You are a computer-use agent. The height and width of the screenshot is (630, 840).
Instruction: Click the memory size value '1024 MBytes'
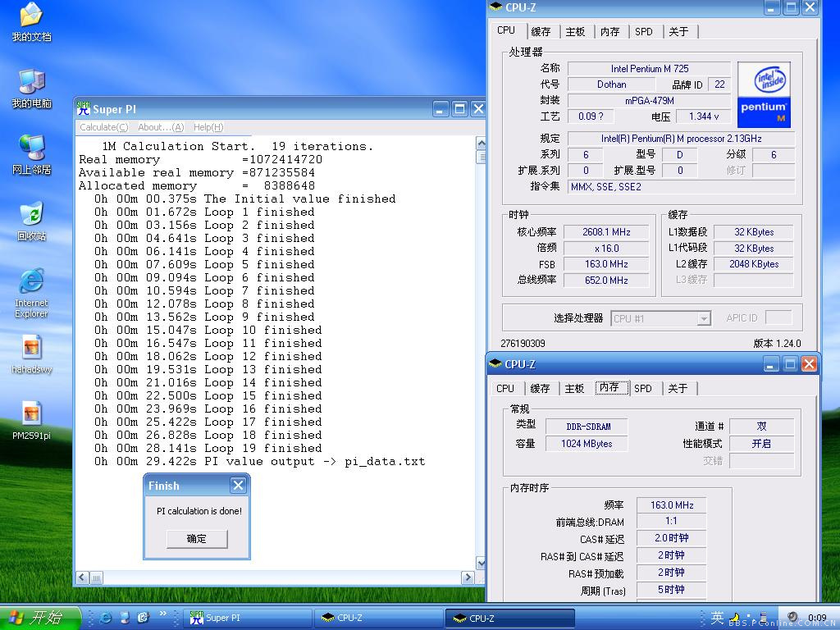click(587, 444)
